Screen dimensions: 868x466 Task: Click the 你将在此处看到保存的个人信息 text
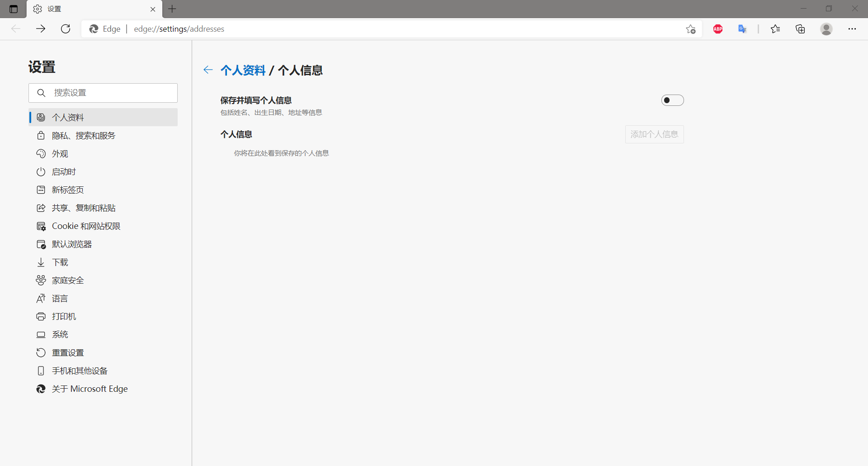281,153
